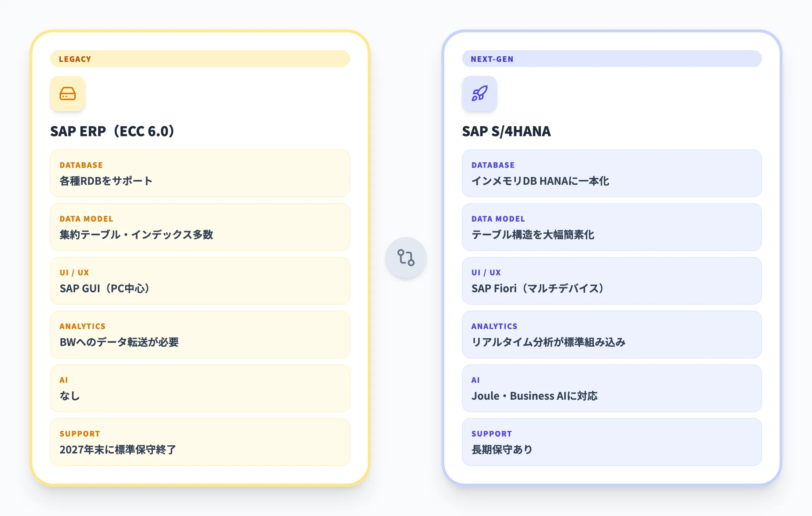Toggle the SUPPORT section on the S/4HANA card

click(612, 442)
